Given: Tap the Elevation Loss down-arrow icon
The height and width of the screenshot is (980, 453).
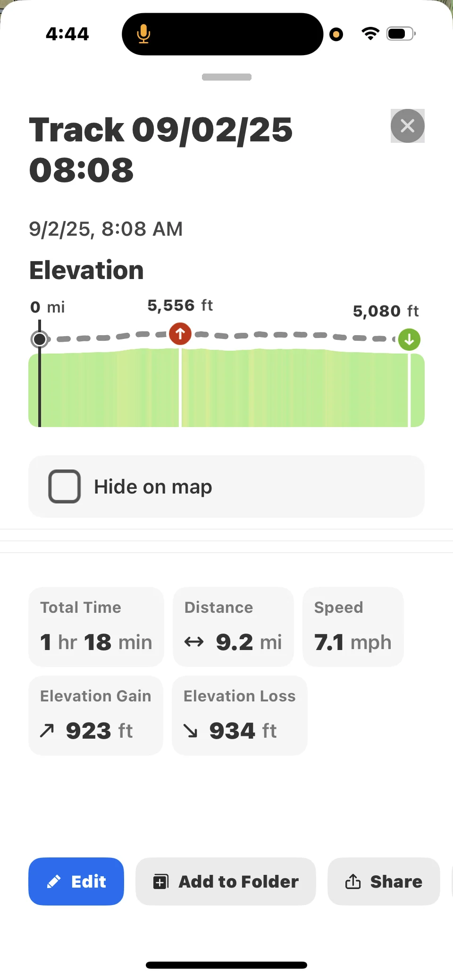Looking at the screenshot, I should click(x=191, y=731).
